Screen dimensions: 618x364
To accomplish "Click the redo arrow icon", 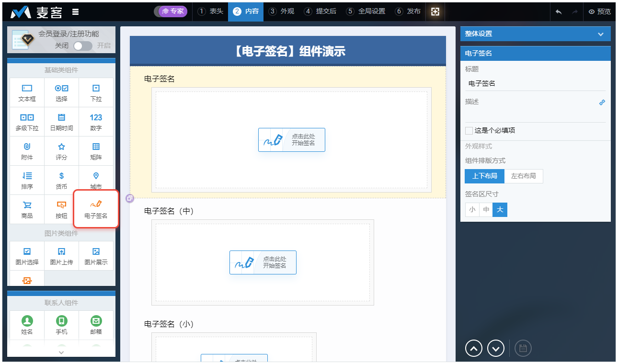I will pyautogui.click(x=575, y=12).
